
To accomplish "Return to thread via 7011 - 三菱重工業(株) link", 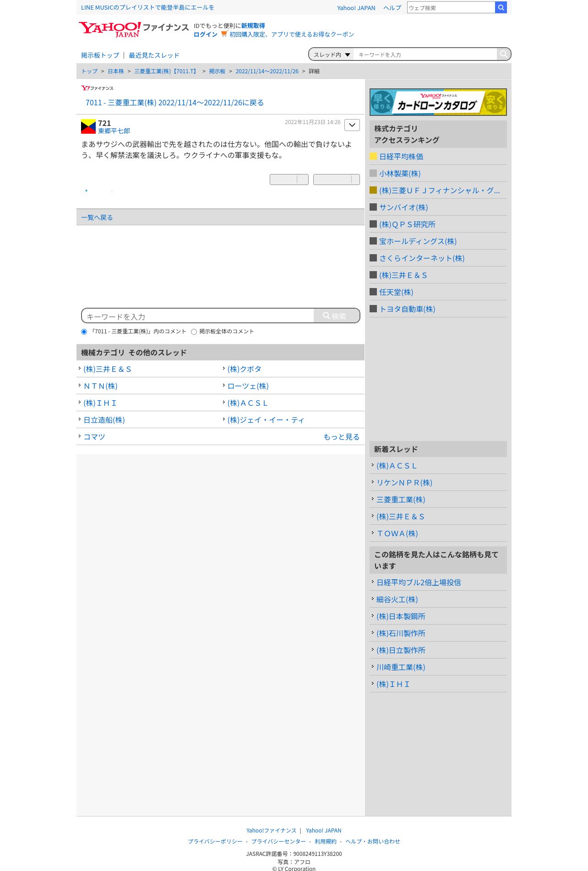I will pyautogui.click(x=174, y=103).
